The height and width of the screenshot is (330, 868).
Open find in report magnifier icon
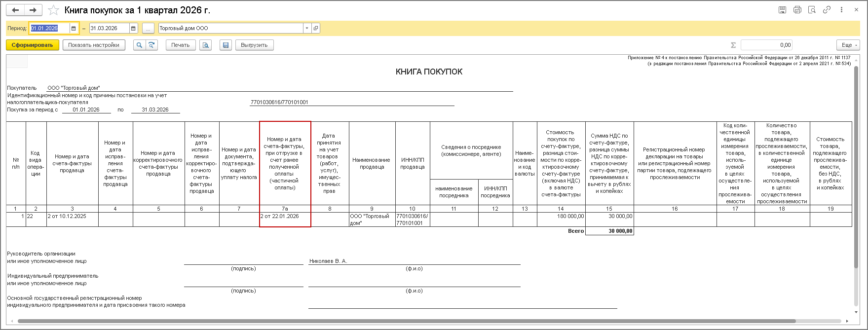pyautogui.click(x=140, y=45)
